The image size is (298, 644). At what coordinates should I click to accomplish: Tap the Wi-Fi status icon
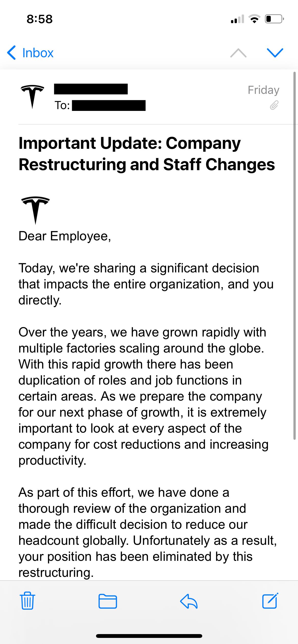point(254,19)
